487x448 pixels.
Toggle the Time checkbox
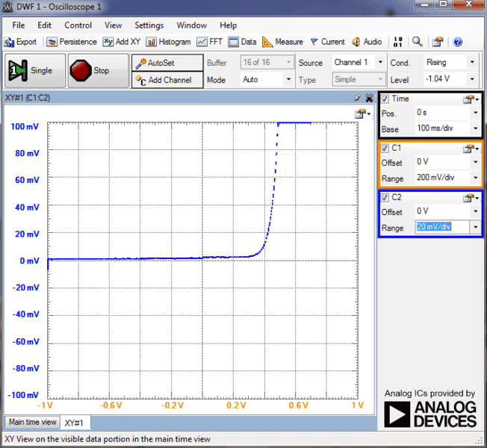point(385,99)
